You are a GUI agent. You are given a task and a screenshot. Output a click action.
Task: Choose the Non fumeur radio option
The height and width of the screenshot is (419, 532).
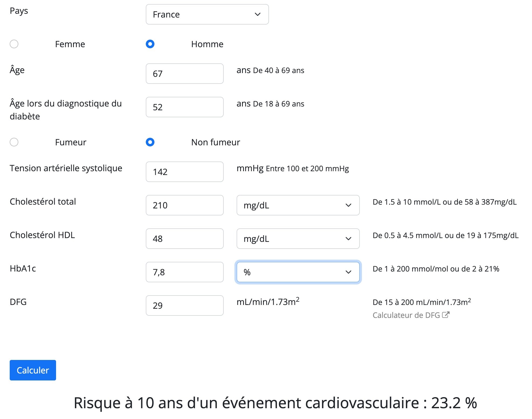point(150,142)
